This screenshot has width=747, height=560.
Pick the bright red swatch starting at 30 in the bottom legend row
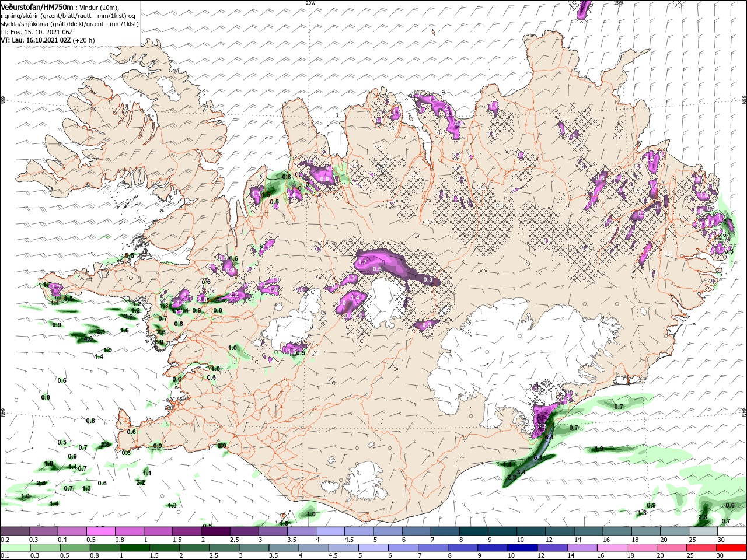point(732,548)
